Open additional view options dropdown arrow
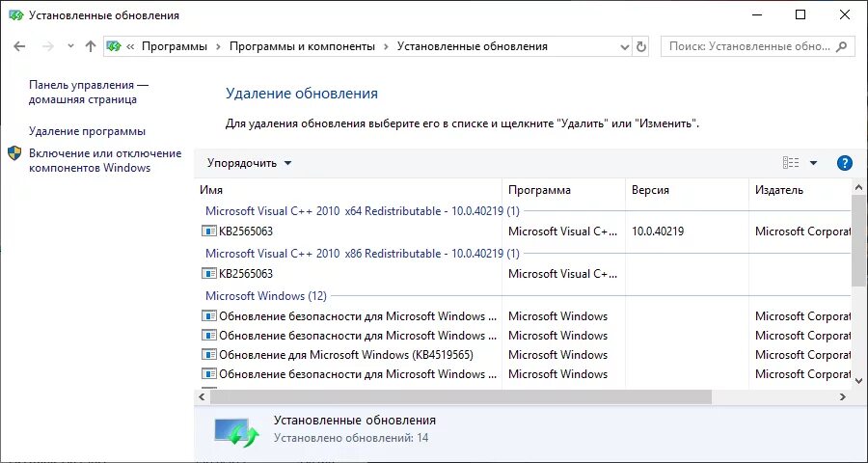The height and width of the screenshot is (463, 868). click(x=813, y=163)
